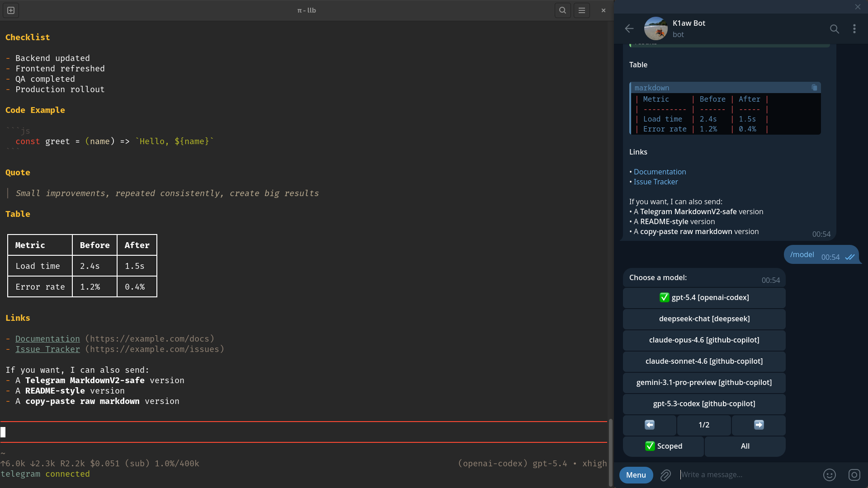This screenshot has height=488, width=868.
Task: Copy the markdown code block
Action: [x=814, y=88]
